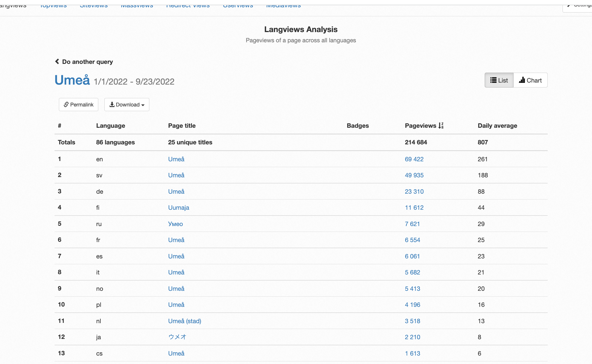Select the List view button

click(x=499, y=80)
